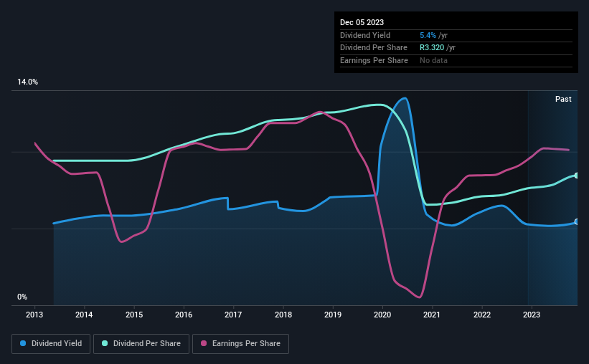This screenshot has width=589, height=364.
Task: Click the 'No data' earnings value
Action: pos(433,60)
